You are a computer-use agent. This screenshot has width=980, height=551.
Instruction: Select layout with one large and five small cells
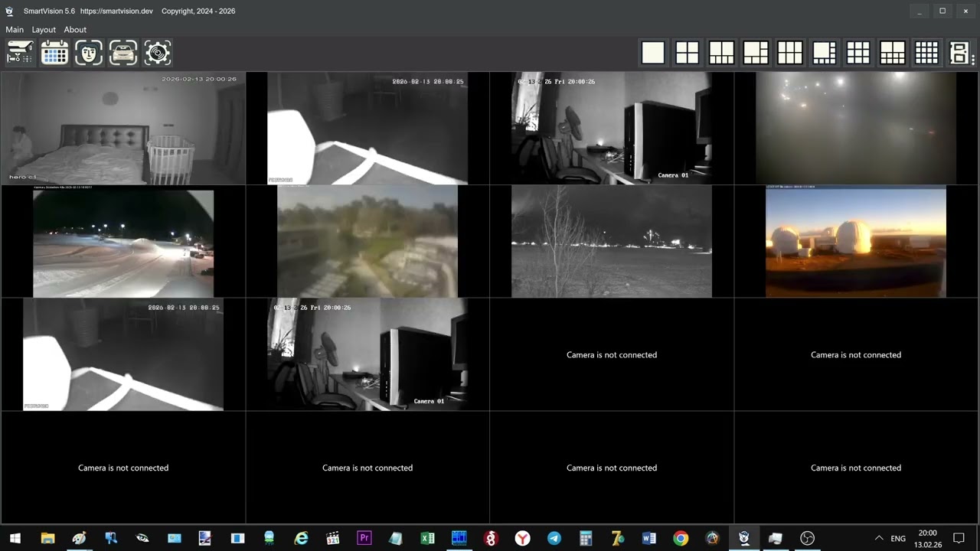click(756, 53)
